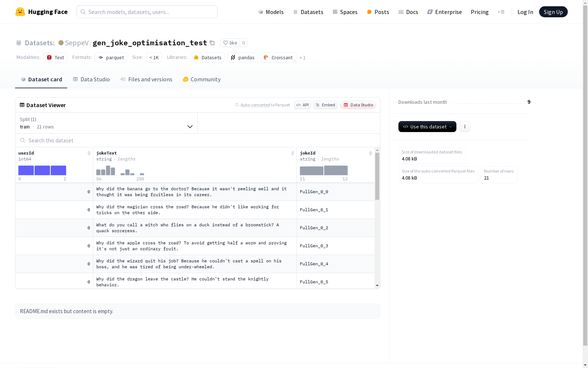Click the magician cross the road joke
Viewport: 588px width, 368px height.
188,210
